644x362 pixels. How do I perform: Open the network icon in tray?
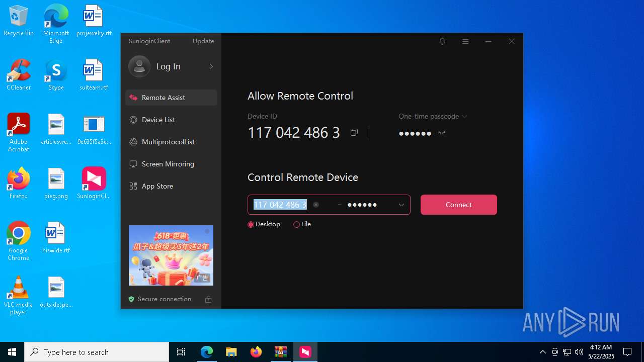click(x=567, y=352)
